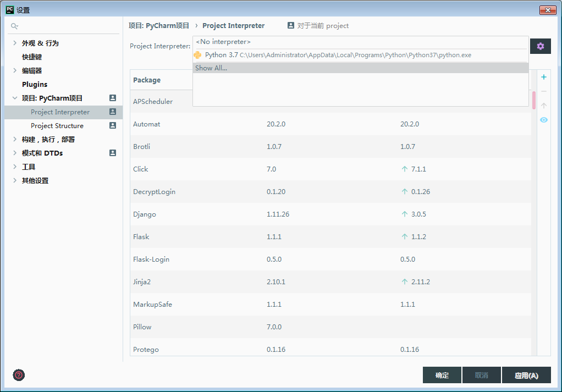Screen dimensions: 562x392
Task: Open the help question mark icon
Action: [x=19, y=375]
